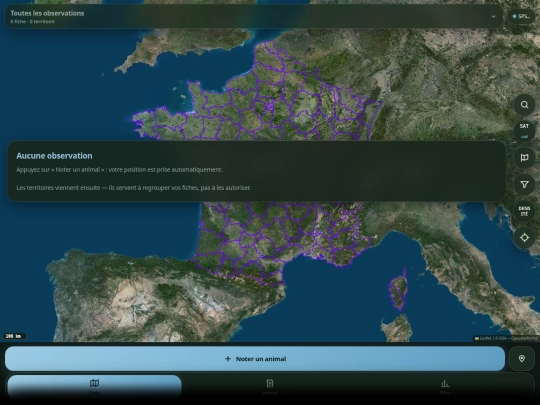Viewport: 540px width, 405px height.
Task: Click the 'Appuyez sur « Noter un animal »' text
Action: click(60, 170)
